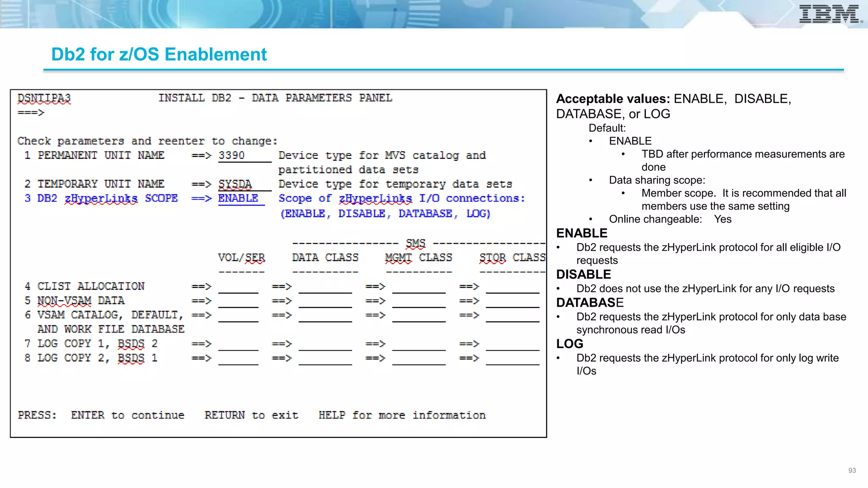Click the bold ENABLE heading on the right

[582, 233]
